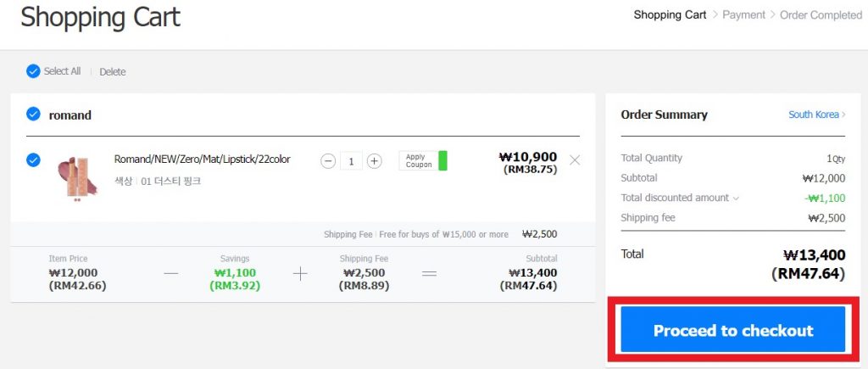Screen dimensions: 868x369
Task: Click the romand brand name
Action: tap(70, 115)
